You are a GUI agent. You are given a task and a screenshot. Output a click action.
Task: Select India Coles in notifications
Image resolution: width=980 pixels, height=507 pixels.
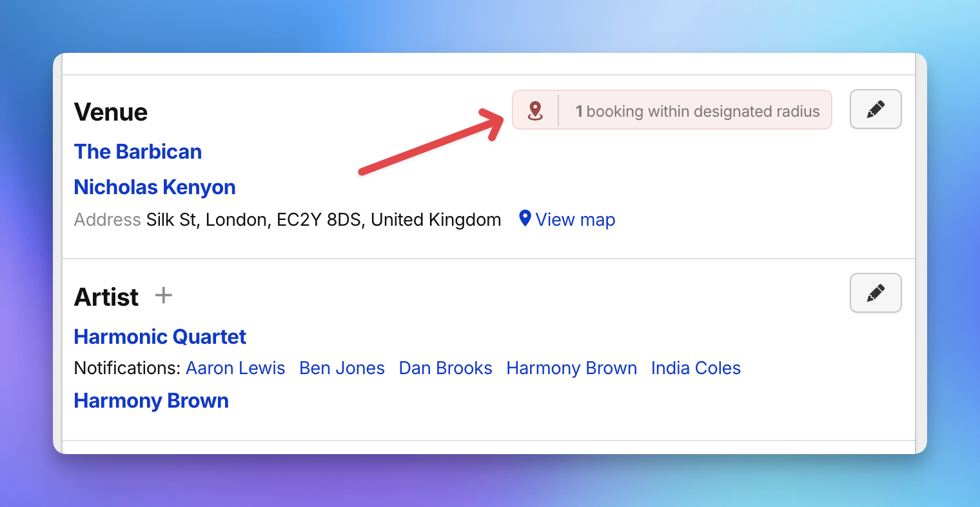[x=696, y=368]
